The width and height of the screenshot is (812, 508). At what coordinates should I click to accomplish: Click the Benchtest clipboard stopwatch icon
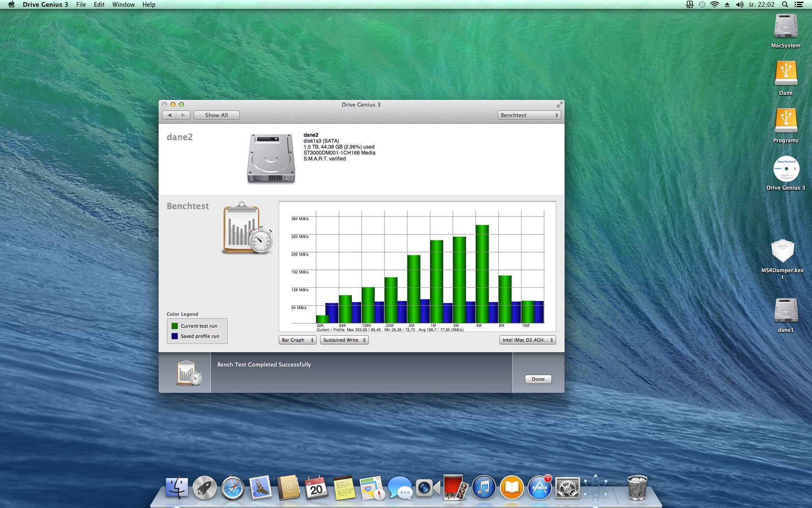(x=247, y=228)
